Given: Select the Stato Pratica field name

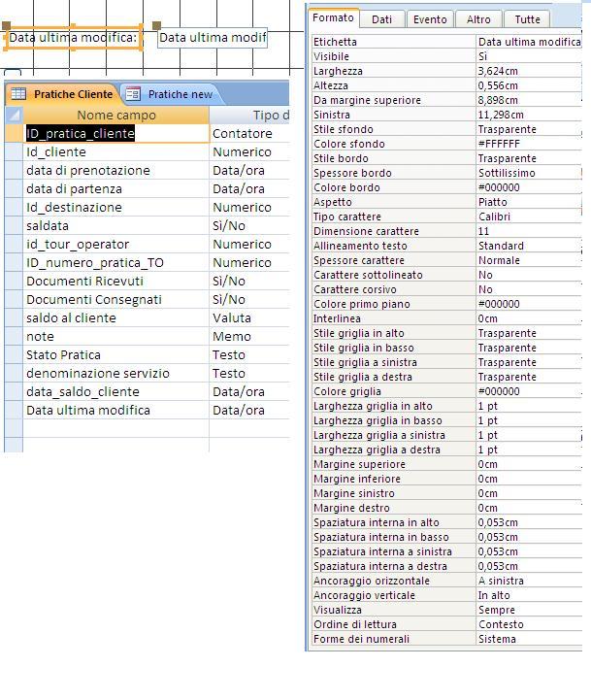Looking at the screenshot, I should tap(116, 355).
